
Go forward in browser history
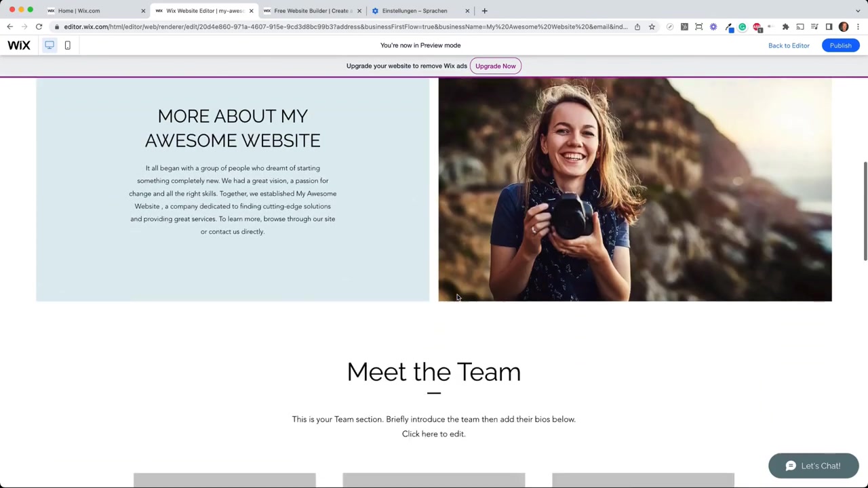click(24, 27)
